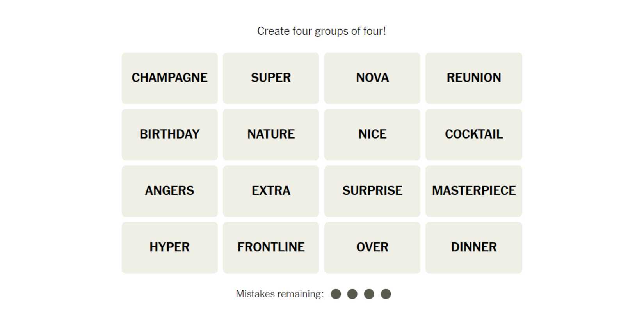Viewport: 644px width, 322px height.
Task: Click the last mistakes remaining dot
Action: pyautogui.click(x=386, y=294)
